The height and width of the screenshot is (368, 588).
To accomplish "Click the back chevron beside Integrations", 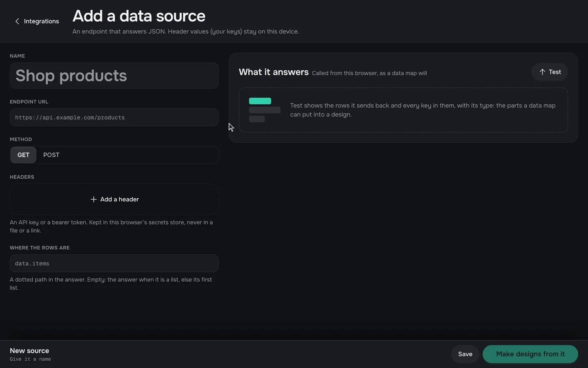I will 17,21.
